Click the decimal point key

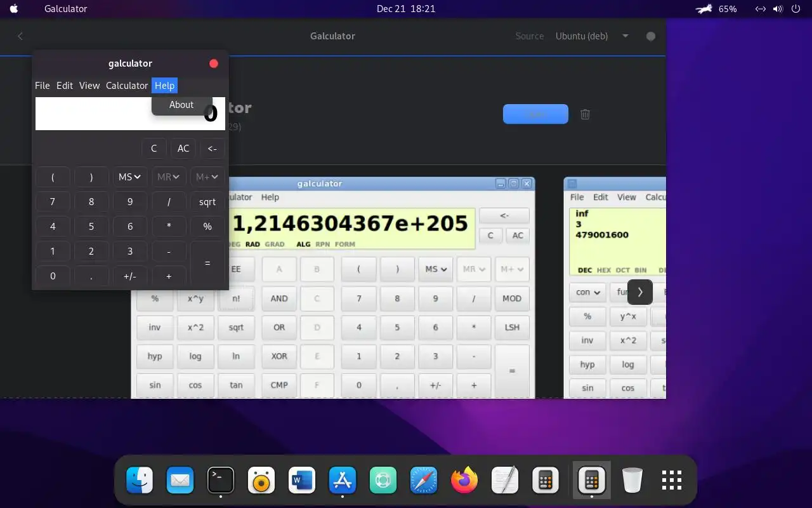pos(91,276)
